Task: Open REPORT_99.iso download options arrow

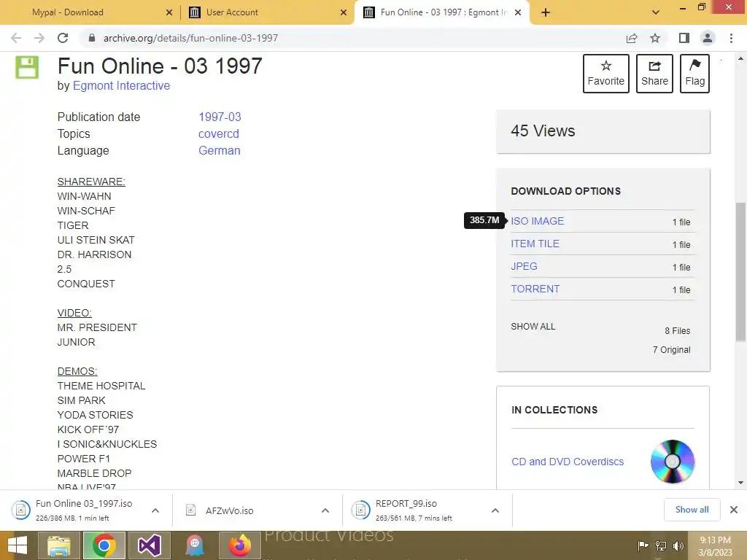Action: (495, 510)
